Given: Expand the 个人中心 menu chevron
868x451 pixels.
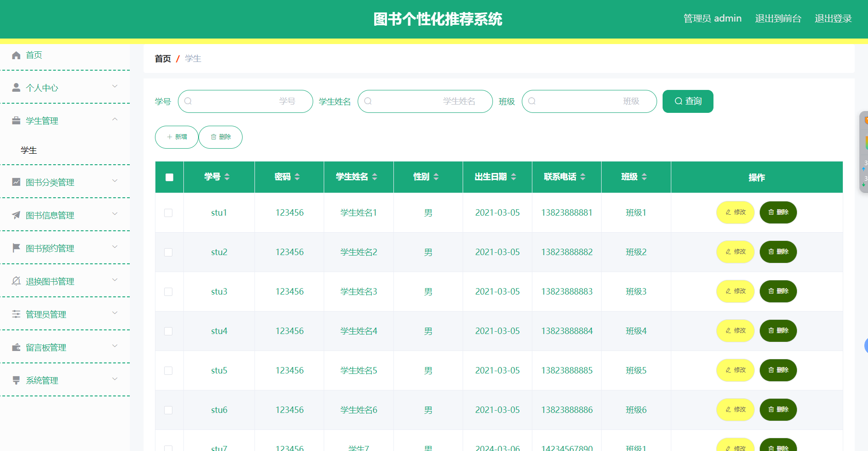Looking at the screenshot, I should (115, 86).
